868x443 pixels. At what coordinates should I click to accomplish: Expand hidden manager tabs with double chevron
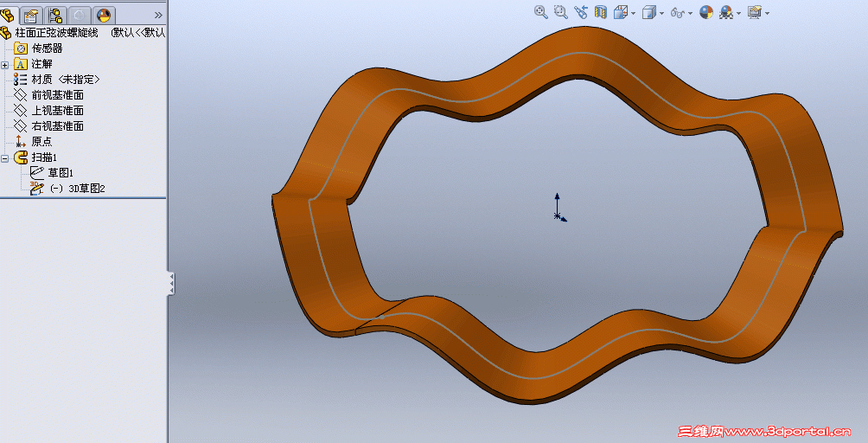[x=158, y=15]
